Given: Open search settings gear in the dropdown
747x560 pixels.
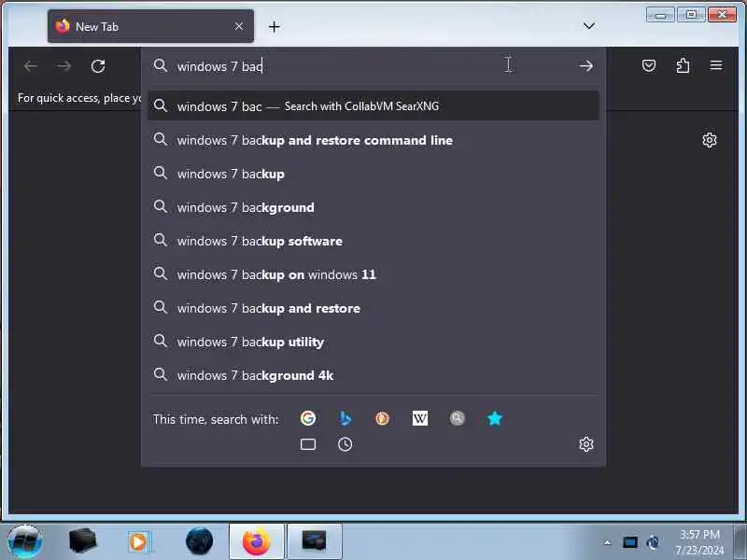Looking at the screenshot, I should pyautogui.click(x=586, y=444).
